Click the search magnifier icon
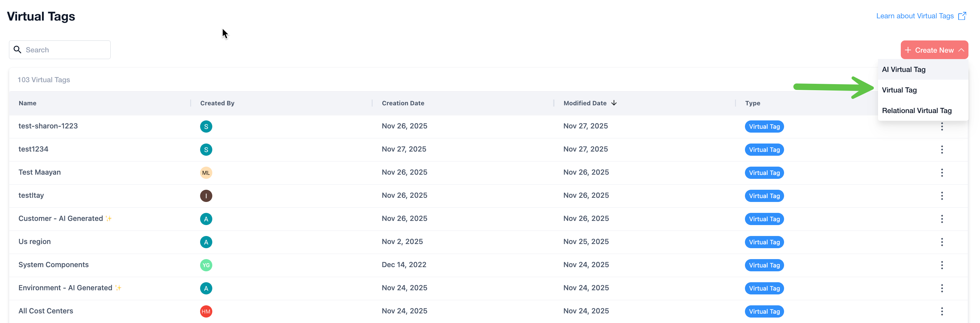This screenshot has height=323, width=980. coord(18,50)
